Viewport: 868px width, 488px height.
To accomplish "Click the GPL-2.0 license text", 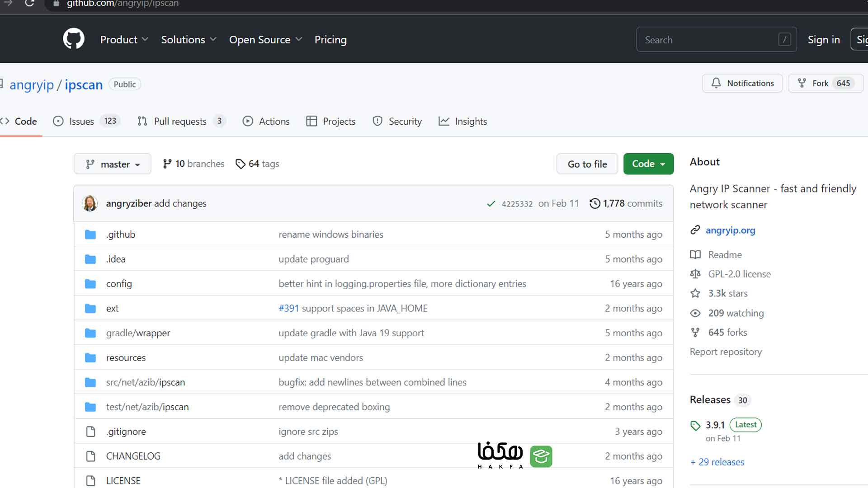I will (739, 274).
